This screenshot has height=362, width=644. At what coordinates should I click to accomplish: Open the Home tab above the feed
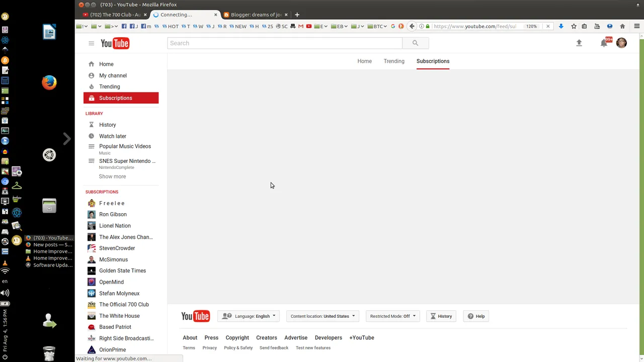pos(364,61)
